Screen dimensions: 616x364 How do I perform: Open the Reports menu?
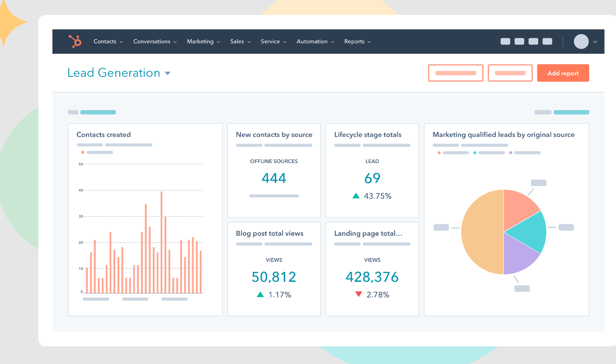click(x=357, y=42)
